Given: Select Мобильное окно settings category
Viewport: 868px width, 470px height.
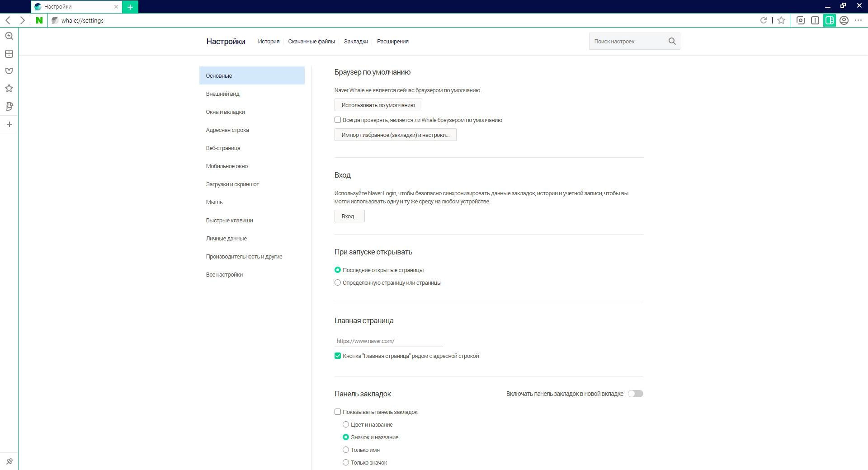Looking at the screenshot, I should click(252, 166).
